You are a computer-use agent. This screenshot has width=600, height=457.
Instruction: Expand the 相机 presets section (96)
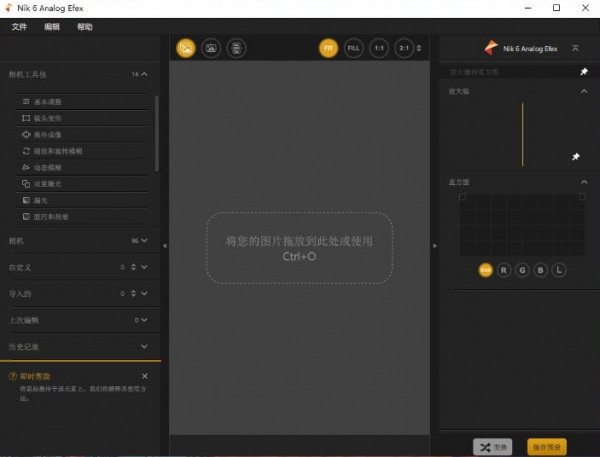144,241
